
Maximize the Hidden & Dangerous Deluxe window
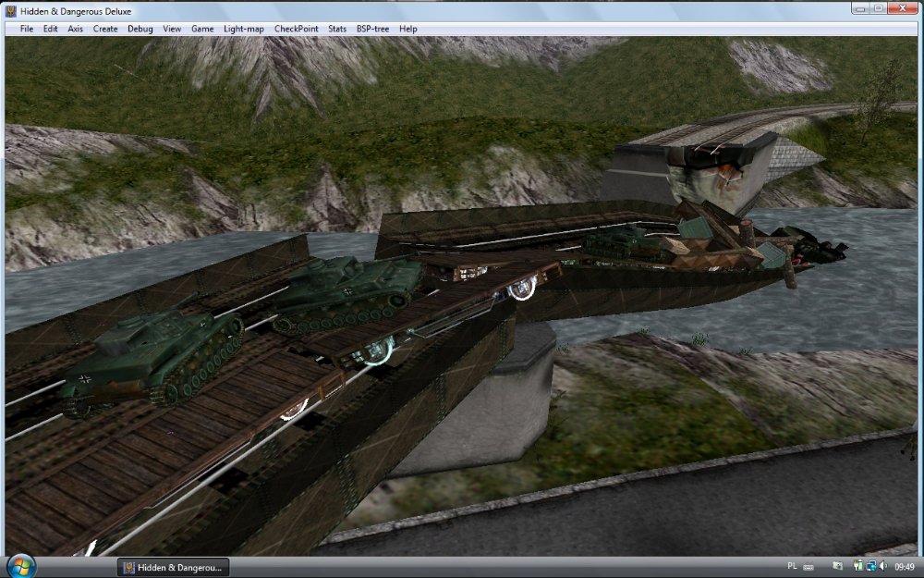tap(878, 8)
